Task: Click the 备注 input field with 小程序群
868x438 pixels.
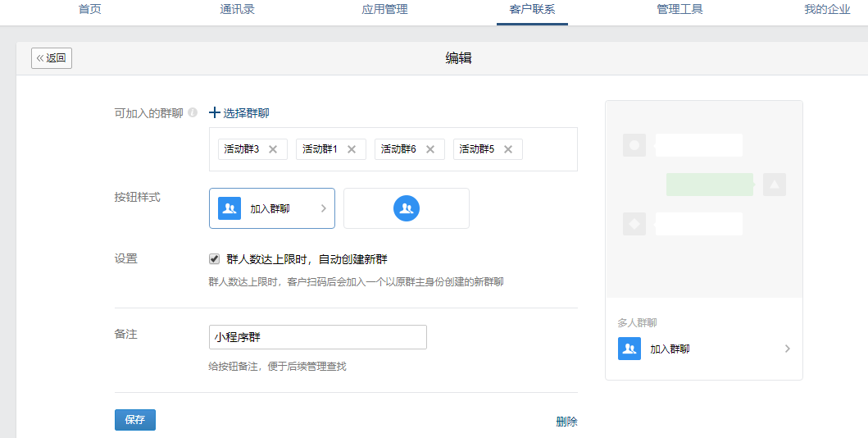Action: point(318,337)
